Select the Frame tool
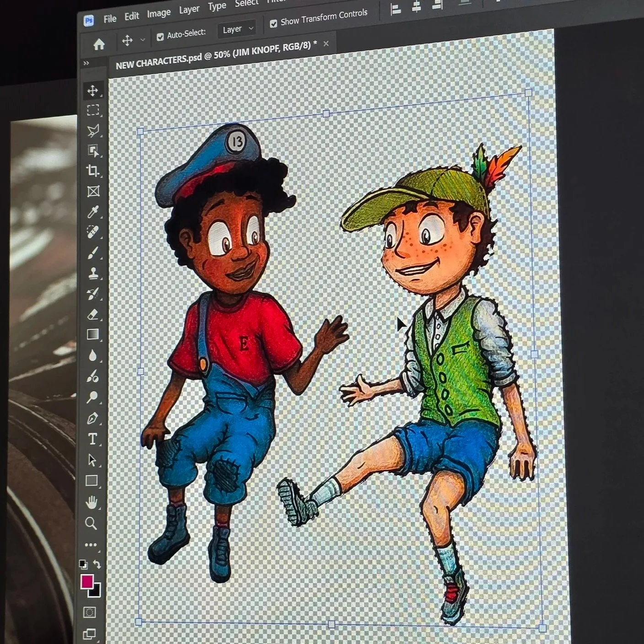The width and height of the screenshot is (644, 644). [x=93, y=191]
